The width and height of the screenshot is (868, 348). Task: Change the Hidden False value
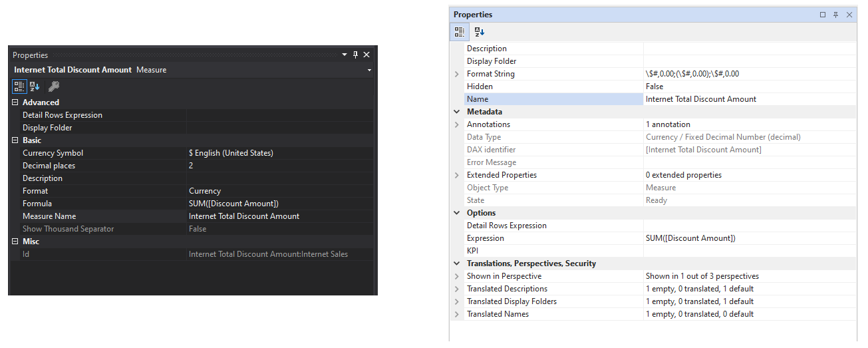(x=750, y=87)
